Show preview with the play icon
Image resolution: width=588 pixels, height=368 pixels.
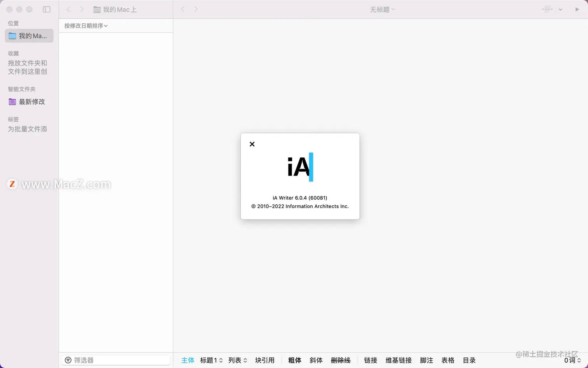pyautogui.click(x=577, y=9)
